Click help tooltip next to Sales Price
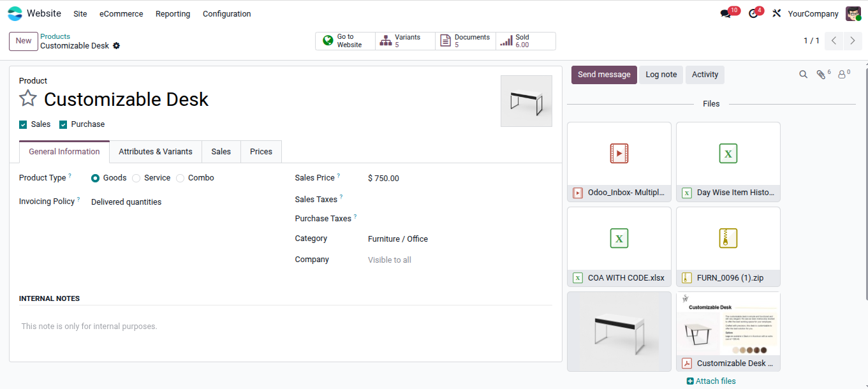 pyautogui.click(x=339, y=175)
